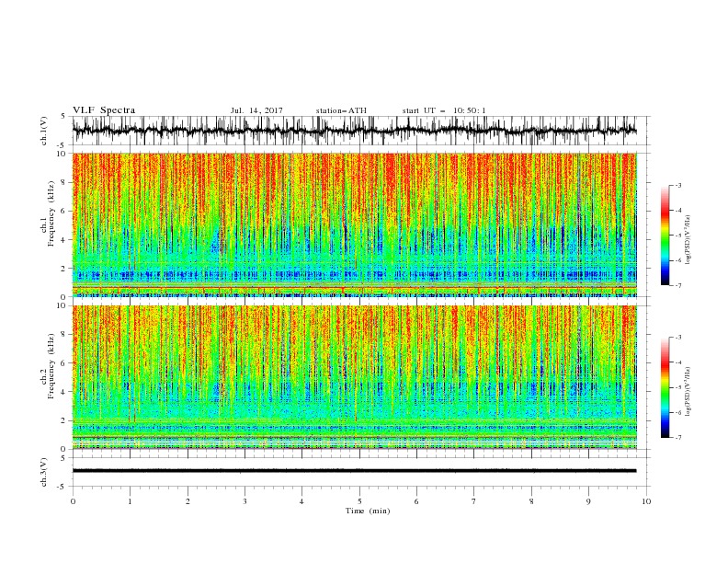Click the ch.1 spectrogram color scale bar
The width and height of the screenshot is (728, 563).
665,236
